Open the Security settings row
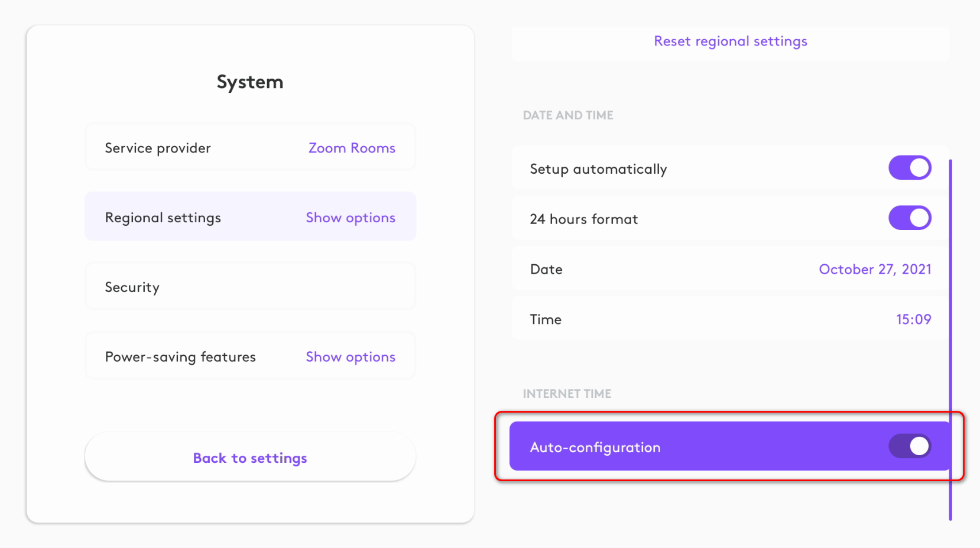Viewport: 980px width, 548px height. pyautogui.click(x=250, y=287)
